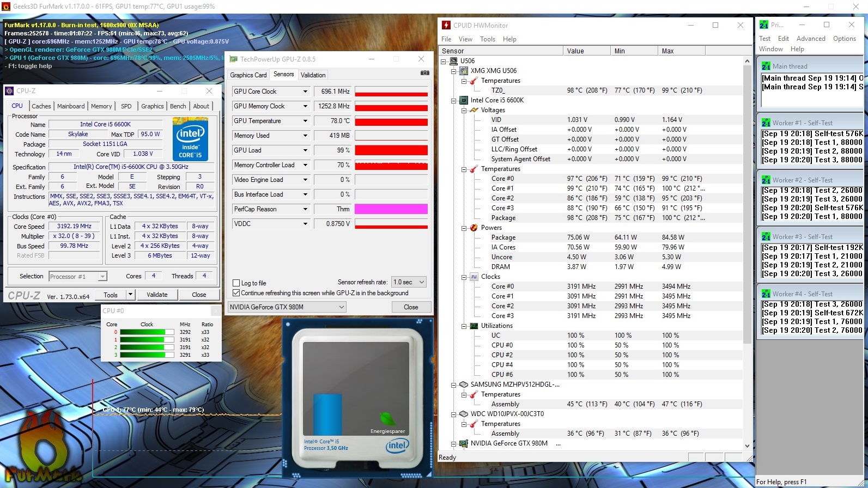Open the GPU Core Clock sensor dropdown
Screen dimensions: 868x488
(x=305, y=91)
